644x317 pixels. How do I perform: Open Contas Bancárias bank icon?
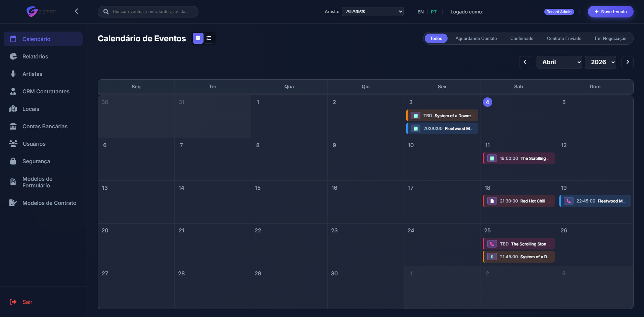point(13,126)
